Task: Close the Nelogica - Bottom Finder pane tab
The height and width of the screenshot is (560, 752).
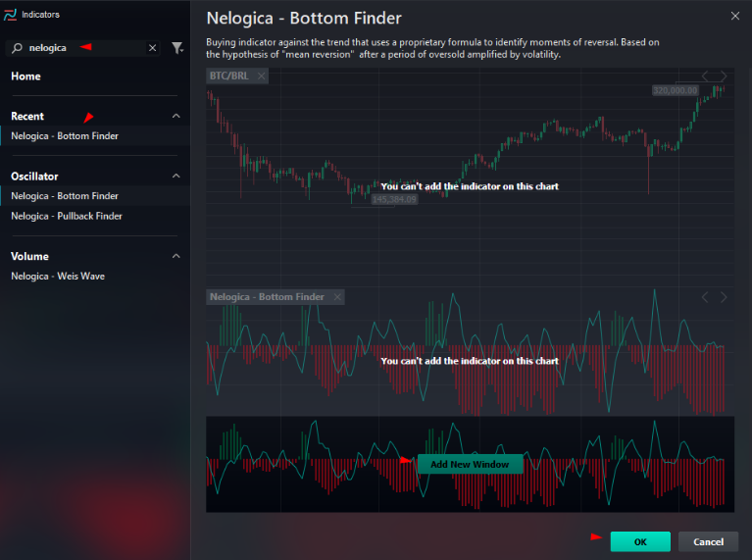Action: [337, 297]
